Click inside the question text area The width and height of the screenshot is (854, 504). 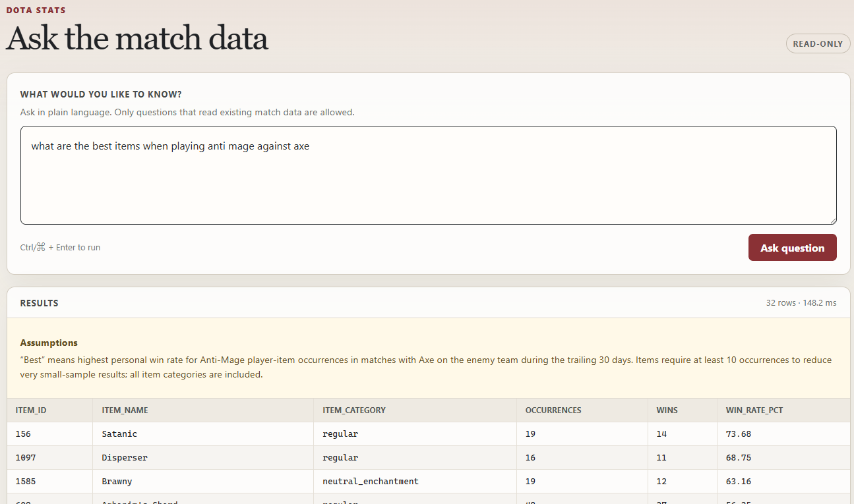pos(429,175)
